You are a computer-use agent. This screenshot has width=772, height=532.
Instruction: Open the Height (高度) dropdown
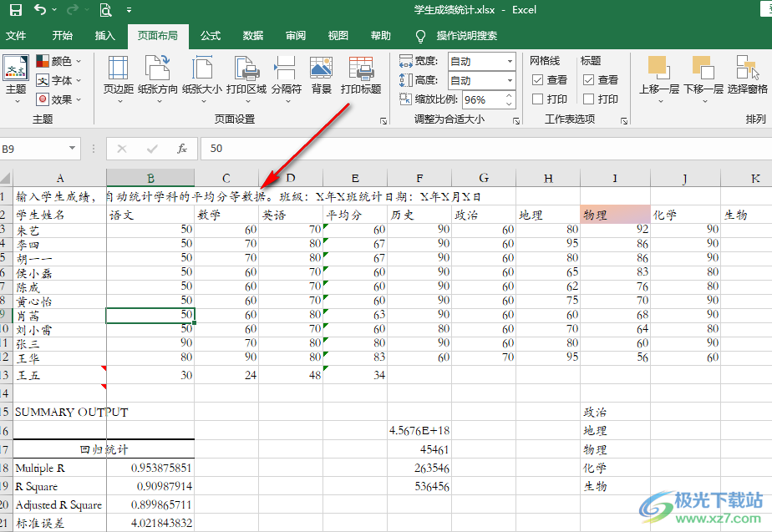pos(510,80)
